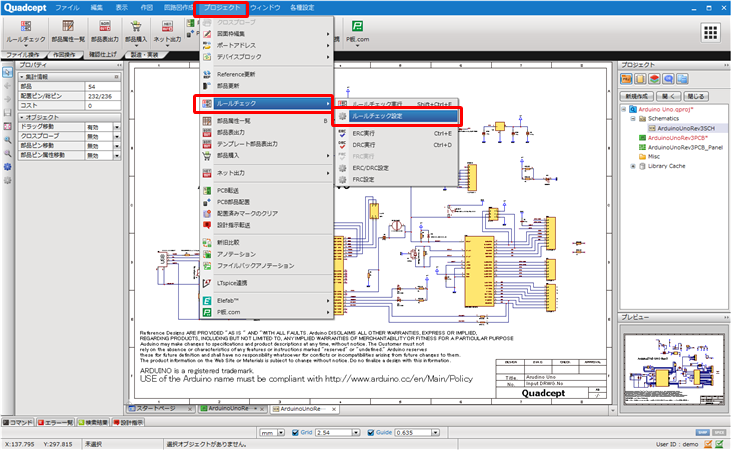Screen dimensions: 731x450
Task: Open the application grid icon at top right
Action: pos(710,33)
